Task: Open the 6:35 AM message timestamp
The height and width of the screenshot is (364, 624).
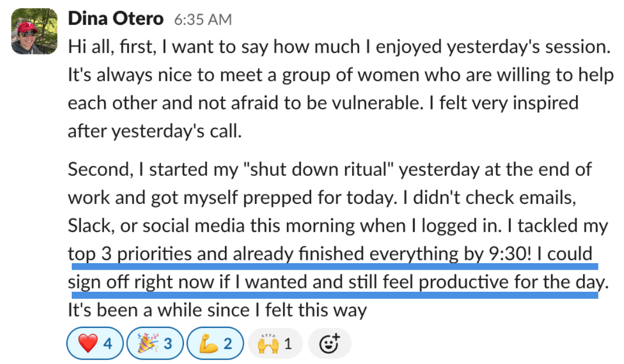Action: point(203,20)
